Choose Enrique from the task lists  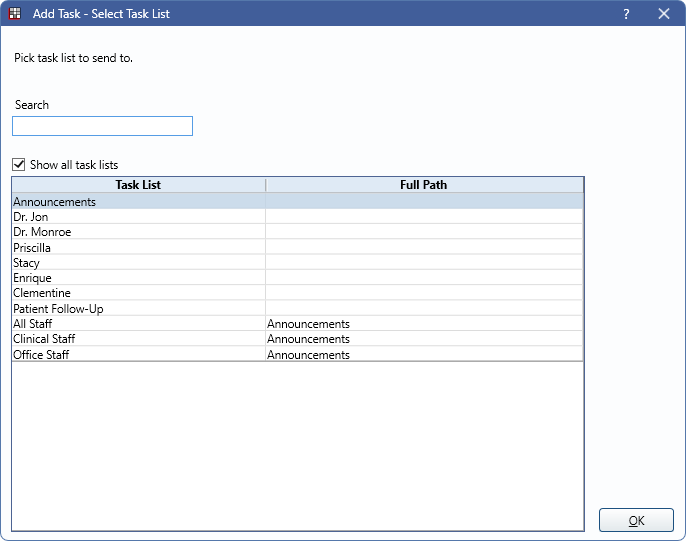(32, 278)
